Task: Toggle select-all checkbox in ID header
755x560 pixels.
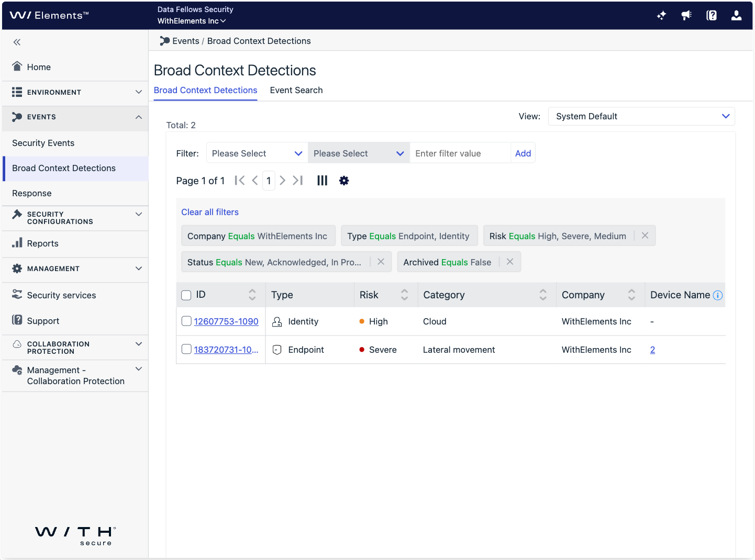Action: pyautogui.click(x=186, y=295)
